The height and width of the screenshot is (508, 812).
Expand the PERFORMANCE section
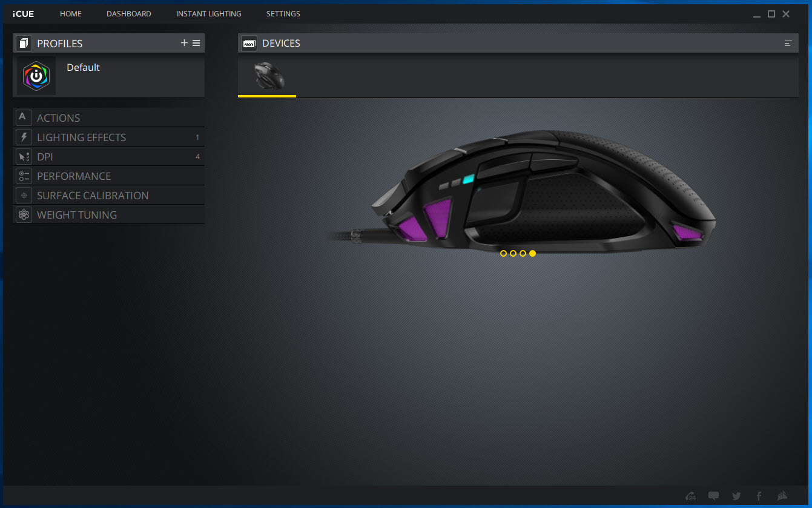click(x=108, y=176)
